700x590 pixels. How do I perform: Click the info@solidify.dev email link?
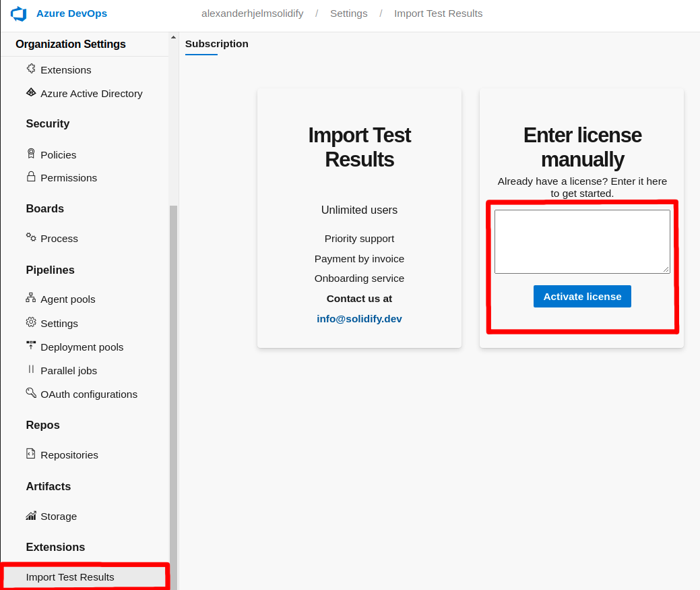point(359,318)
